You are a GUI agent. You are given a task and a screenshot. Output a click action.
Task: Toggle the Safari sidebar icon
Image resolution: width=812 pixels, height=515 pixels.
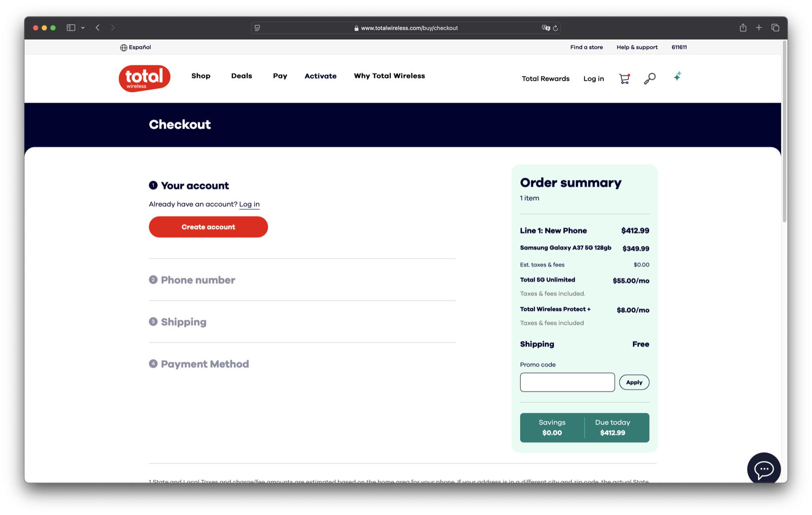71,28
